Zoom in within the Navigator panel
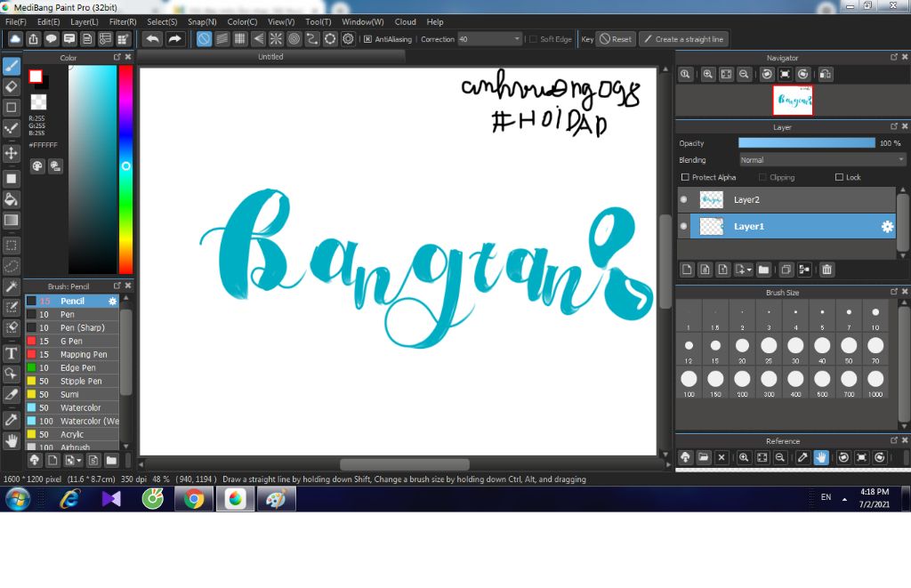 click(x=707, y=75)
